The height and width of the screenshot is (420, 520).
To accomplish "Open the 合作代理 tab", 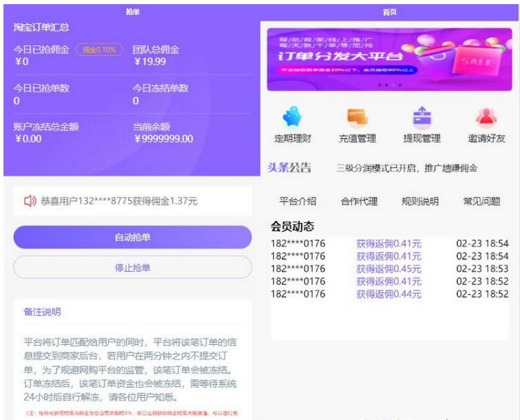I will [x=359, y=202].
